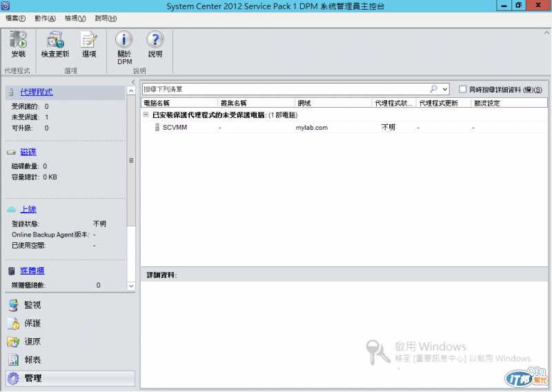552x392 pixels.
Task: Click the left pane scrollbar up arrow
Action: coord(131,91)
